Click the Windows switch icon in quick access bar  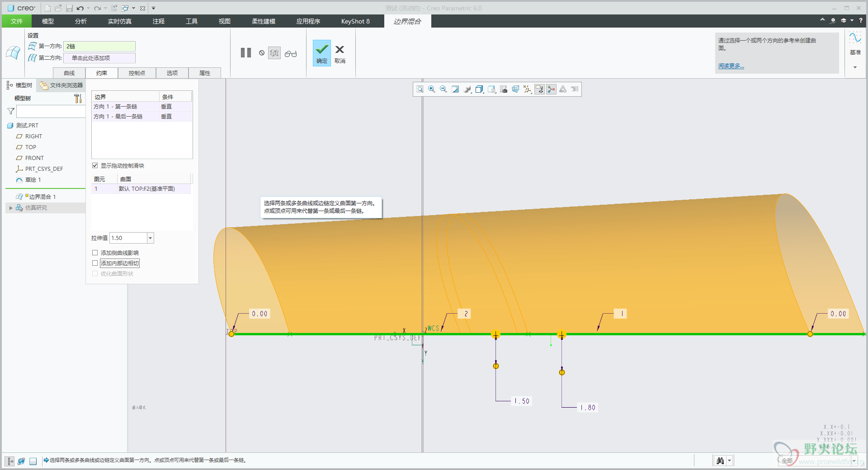click(125, 8)
